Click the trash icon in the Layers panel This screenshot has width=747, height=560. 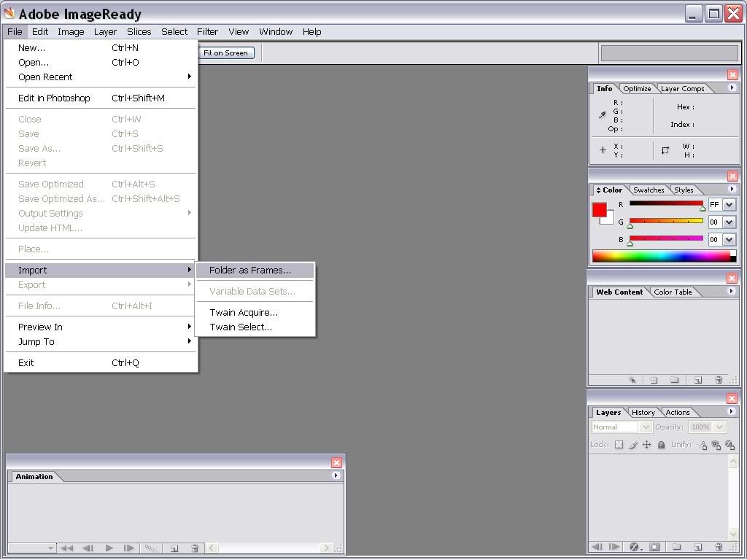(719, 547)
